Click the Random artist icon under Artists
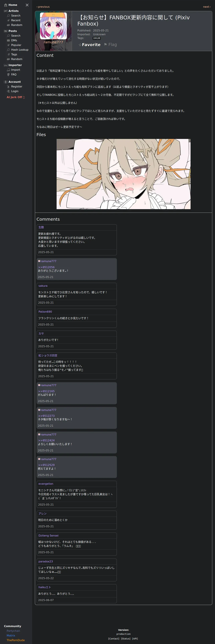215x644 pixels. [x=9, y=25]
